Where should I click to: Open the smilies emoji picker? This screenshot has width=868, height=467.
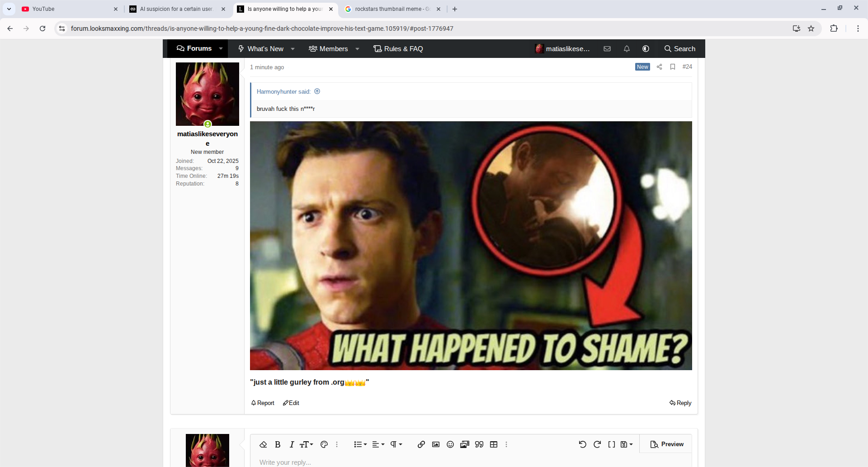click(x=450, y=444)
